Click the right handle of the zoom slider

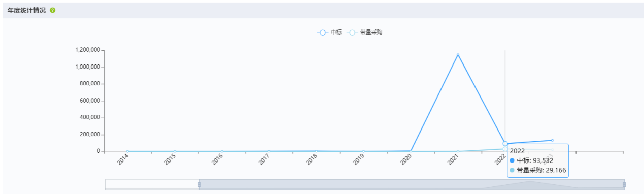pos(624,184)
